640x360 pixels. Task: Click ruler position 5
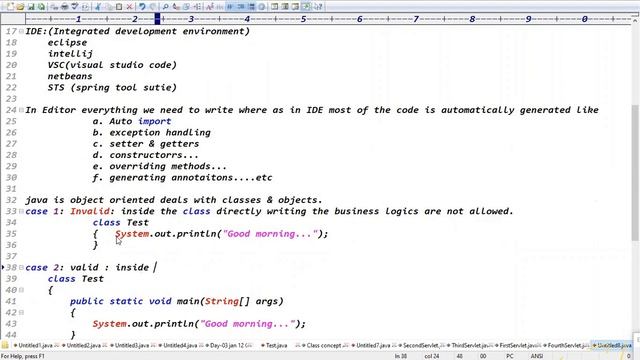click(x=303, y=19)
